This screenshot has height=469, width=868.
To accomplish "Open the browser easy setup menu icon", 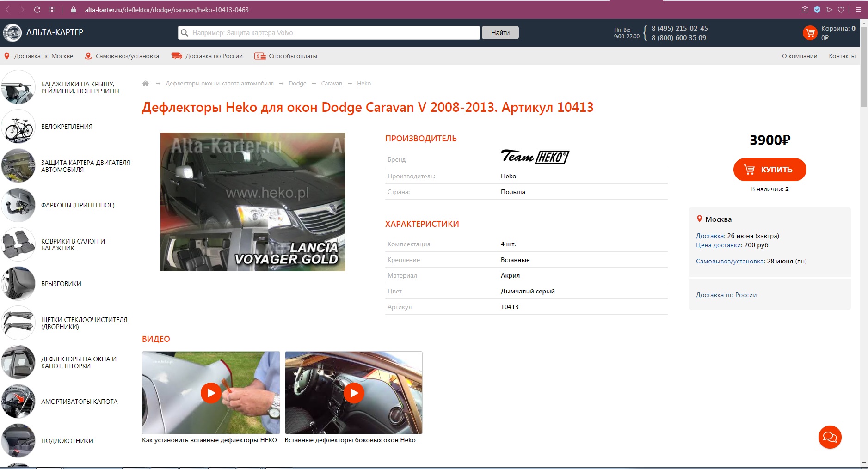I will tap(858, 10).
